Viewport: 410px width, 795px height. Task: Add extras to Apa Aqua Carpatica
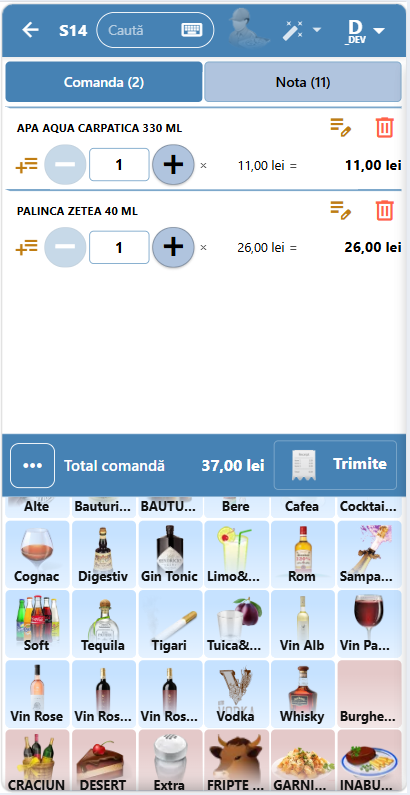coord(27,165)
